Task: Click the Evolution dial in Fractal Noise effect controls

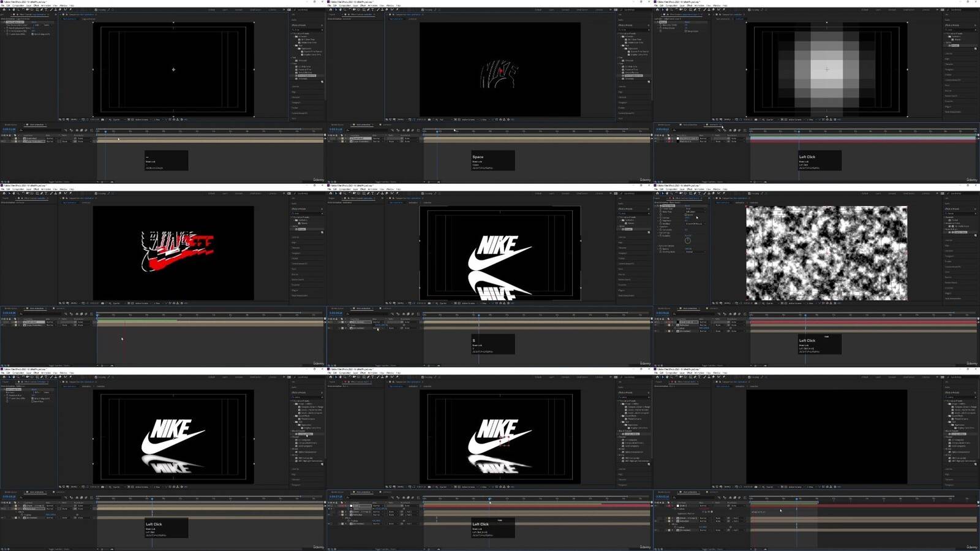Action: coord(688,241)
